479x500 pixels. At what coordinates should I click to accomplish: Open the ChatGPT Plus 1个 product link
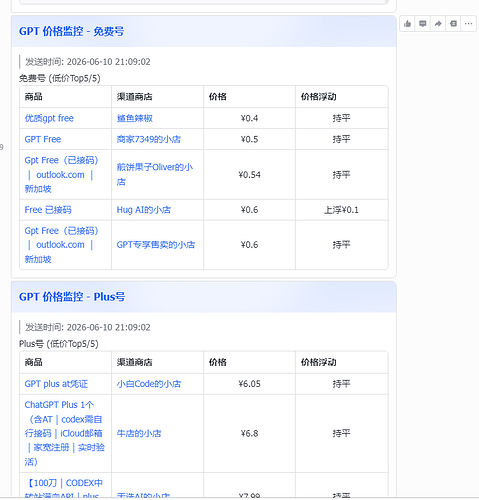click(x=65, y=433)
